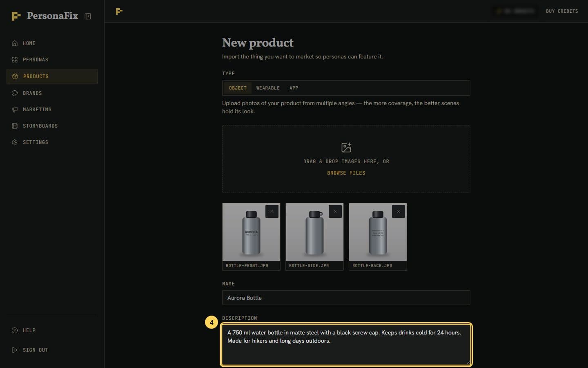Open the bottle front view thumbnail
The width and height of the screenshot is (588, 368).
251,232
